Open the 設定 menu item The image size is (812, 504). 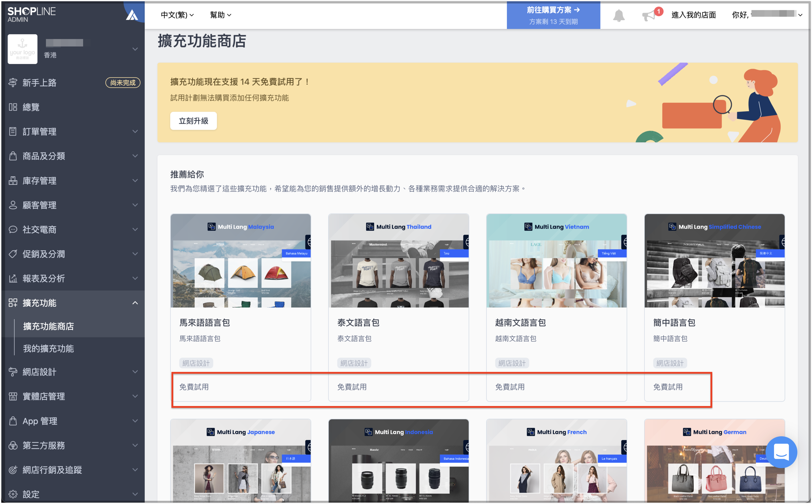(73, 494)
